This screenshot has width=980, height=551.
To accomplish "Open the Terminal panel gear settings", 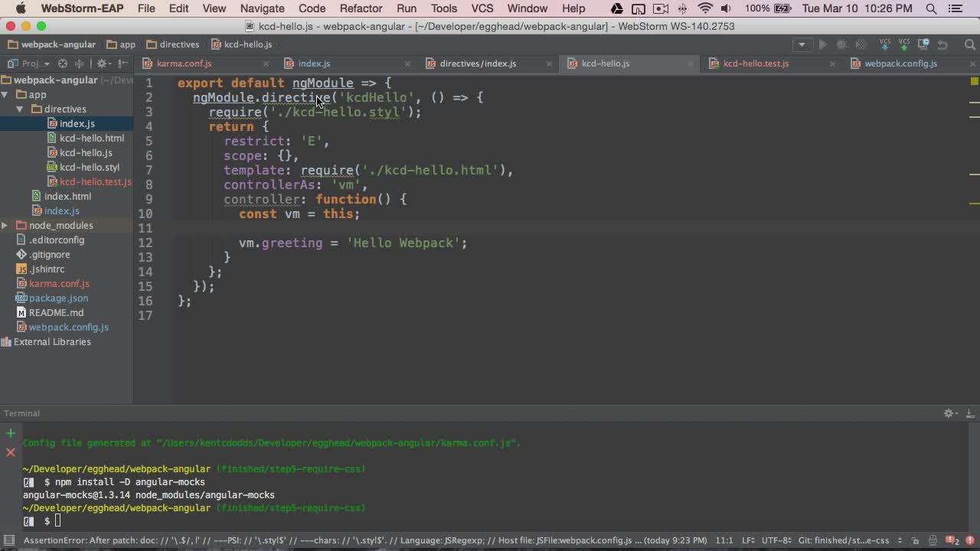I will coord(950,413).
